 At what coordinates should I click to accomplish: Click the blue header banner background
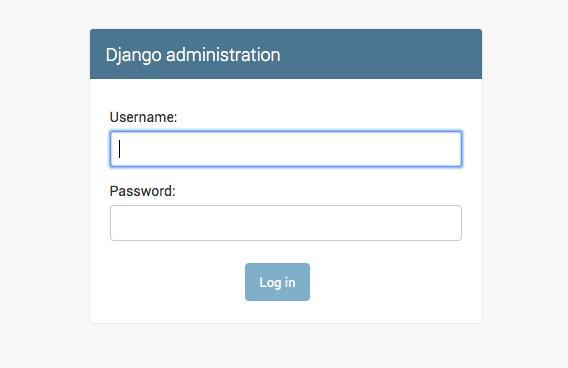point(380,54)
